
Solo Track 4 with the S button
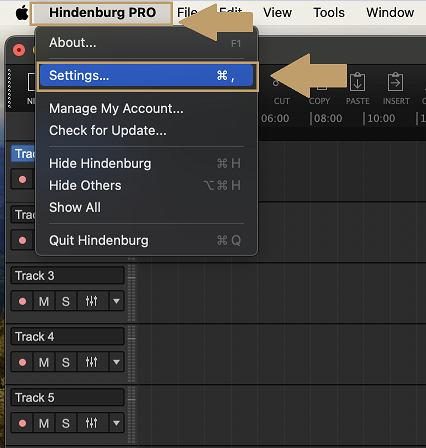(66, 362)
